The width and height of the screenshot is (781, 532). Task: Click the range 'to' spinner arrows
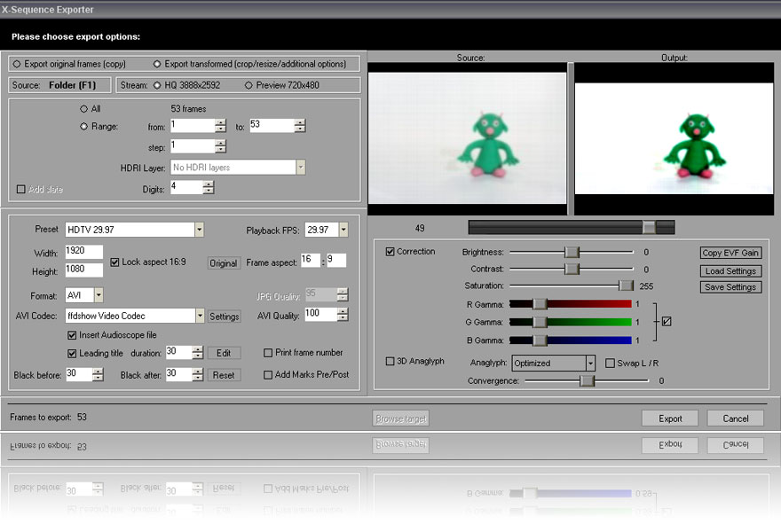[300, 125]
